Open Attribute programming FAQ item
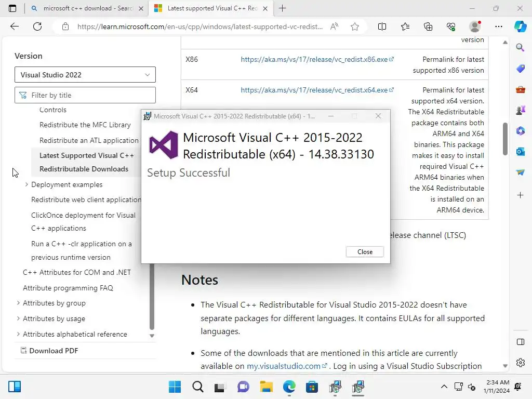The width and height of the screenshot is (532, 399). pos(68,288)
